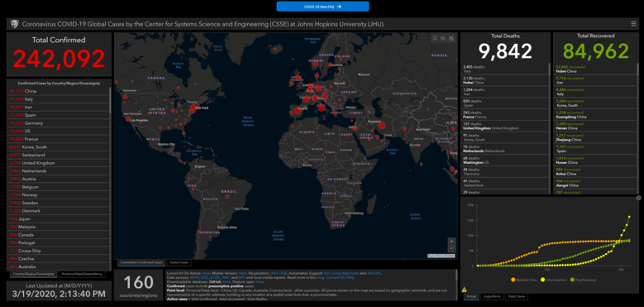The height and width of the screenshot is (307, 644).
Task: Click the yellow warning triangle icon
Action: pyautogui.click(x=464, y=290)
